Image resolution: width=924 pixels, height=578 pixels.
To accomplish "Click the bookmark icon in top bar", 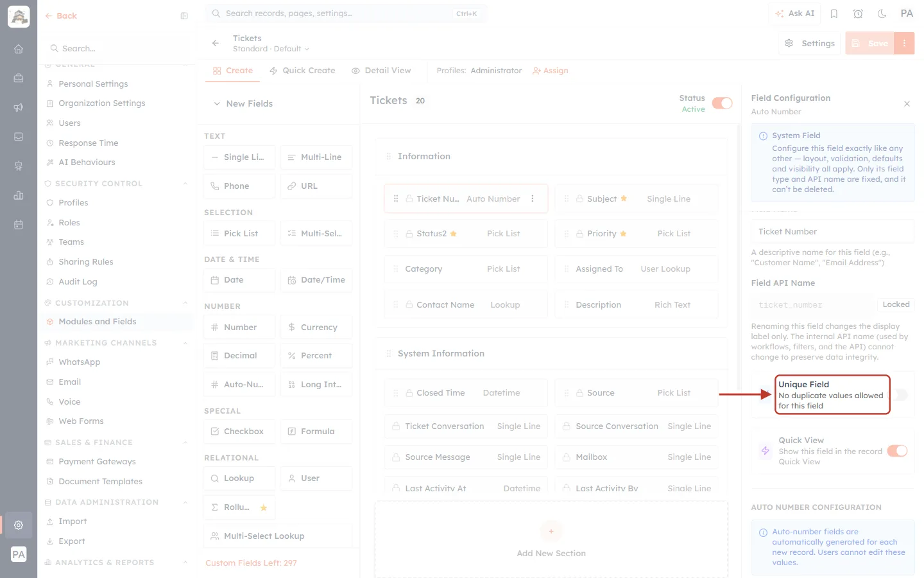I will point(834,13).
